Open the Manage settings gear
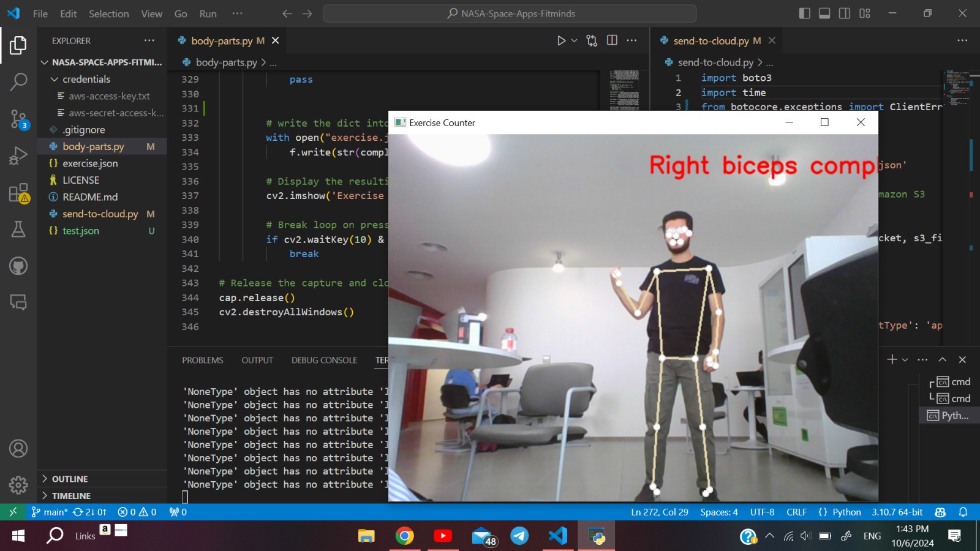 pos(18,485)
